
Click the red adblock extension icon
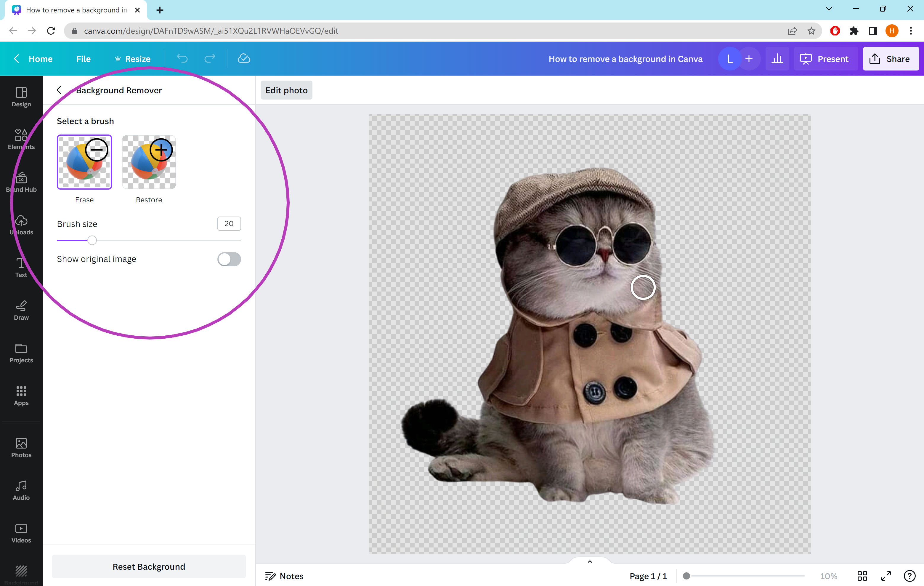[x=835, y=31]
